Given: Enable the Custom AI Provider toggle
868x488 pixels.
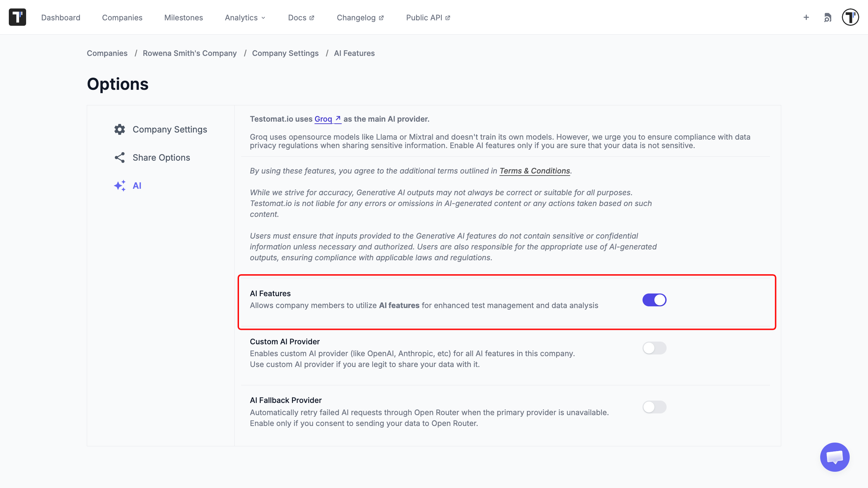Looking at the screenshot, I should pos(654,348).
